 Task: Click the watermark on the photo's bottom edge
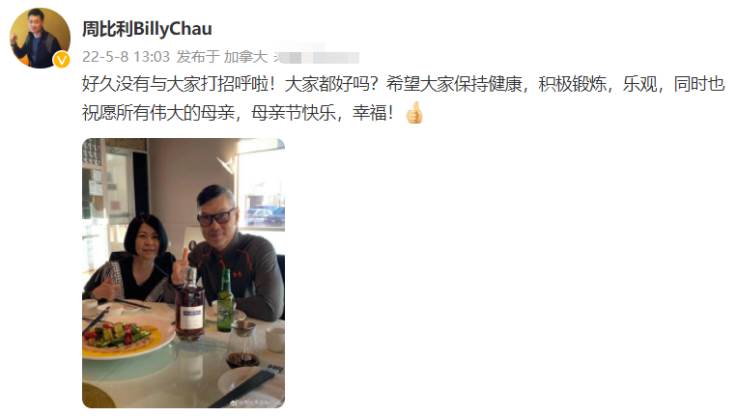[x=255, y=402]
